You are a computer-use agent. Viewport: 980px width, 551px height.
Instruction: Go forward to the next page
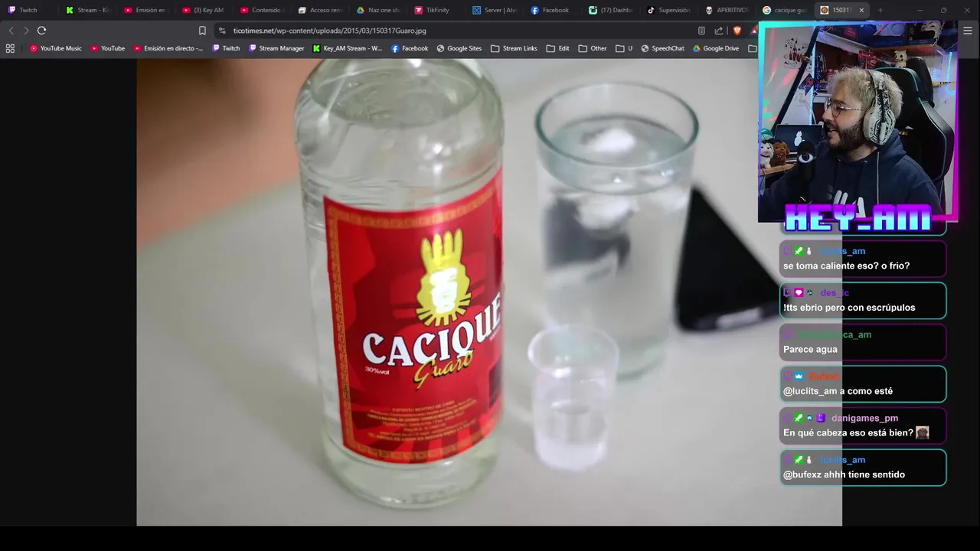click(26, 31)
